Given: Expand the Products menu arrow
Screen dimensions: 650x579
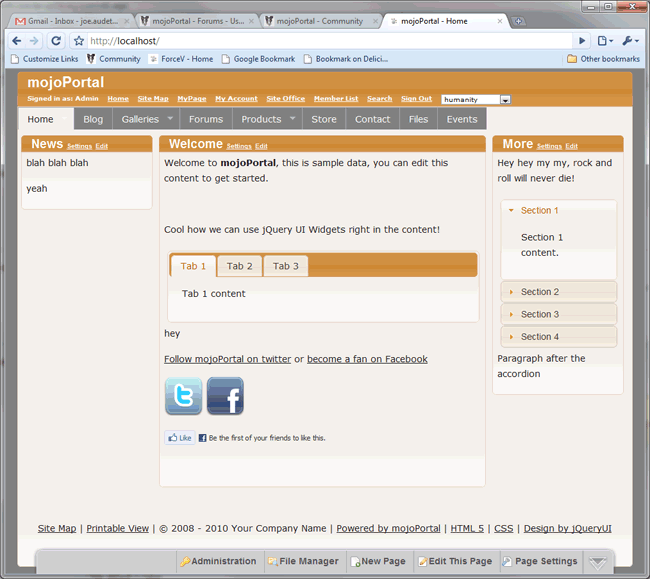Looking at the screenshot, I should [x=292, y=119].
